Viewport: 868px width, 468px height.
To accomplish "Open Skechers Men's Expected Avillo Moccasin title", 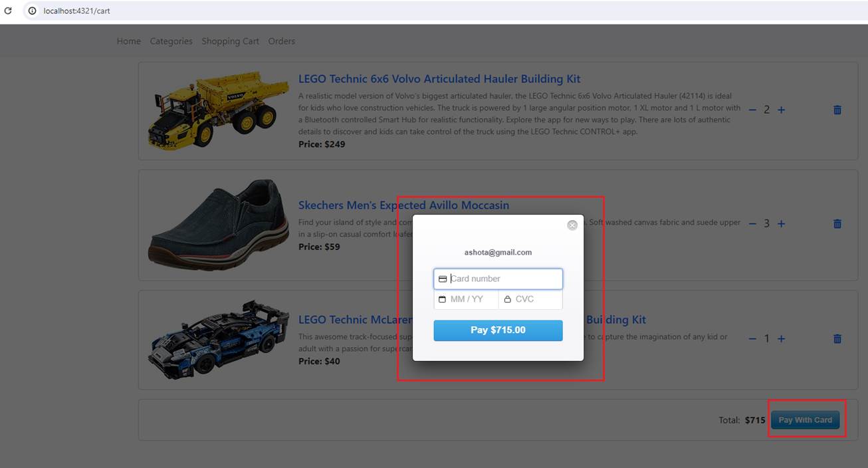I will (x=403, y=205).
